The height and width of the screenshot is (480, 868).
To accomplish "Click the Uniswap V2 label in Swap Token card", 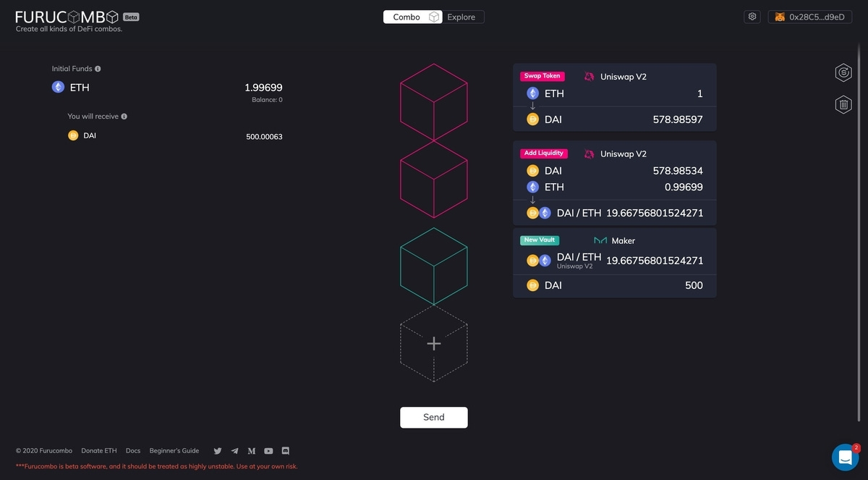I will click(x=624, y=77).
